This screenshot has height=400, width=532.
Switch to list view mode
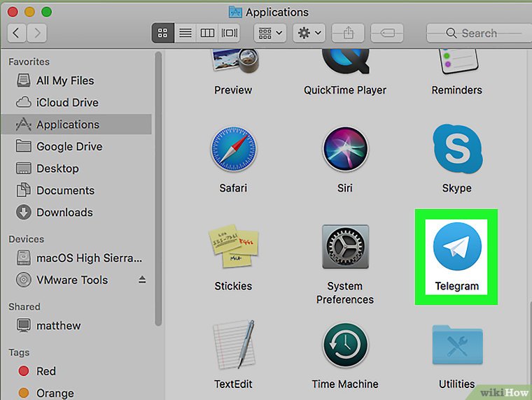pos(185,33)
